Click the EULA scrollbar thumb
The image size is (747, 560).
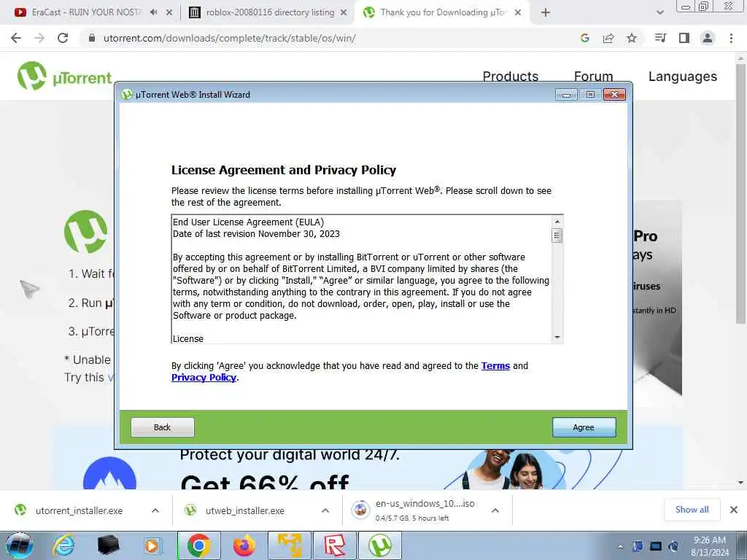[557, 236]
